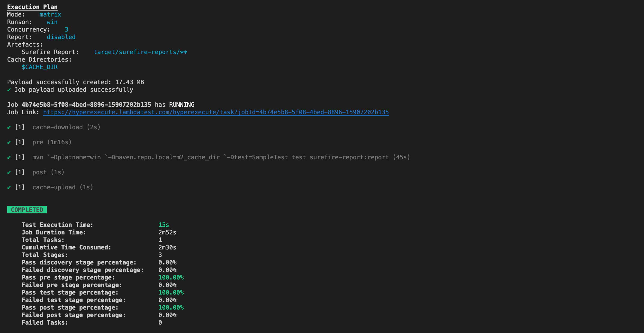Click the Pass pre stage 100.00% value
The width and height of the screenshot is (644, 333).
click(171, 277)
